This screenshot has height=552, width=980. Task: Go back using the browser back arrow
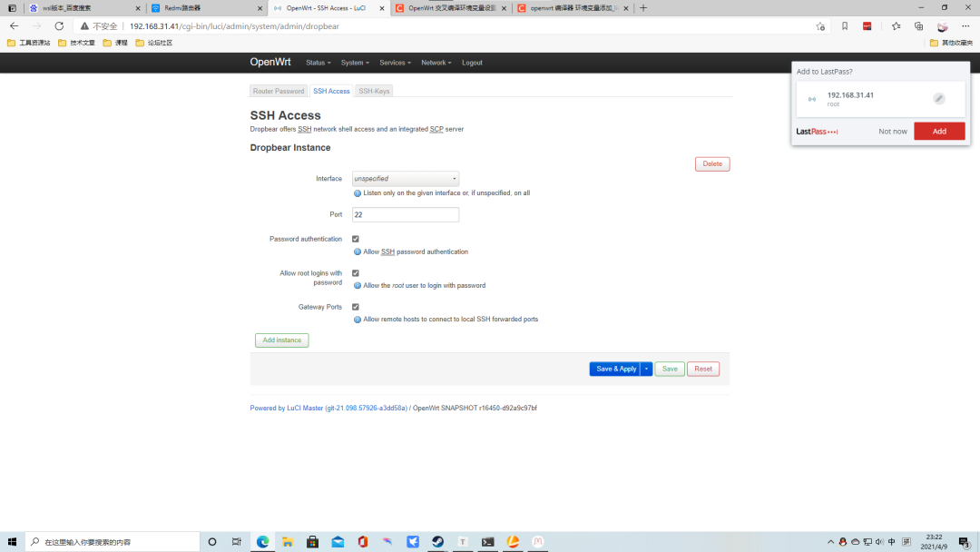(x=14, y=26)
